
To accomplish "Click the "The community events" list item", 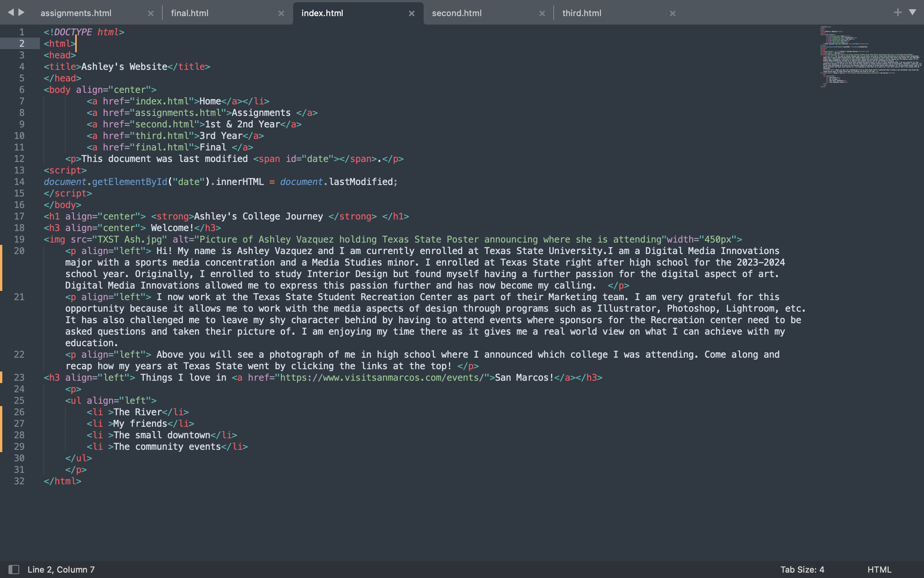I will (167, 447).
